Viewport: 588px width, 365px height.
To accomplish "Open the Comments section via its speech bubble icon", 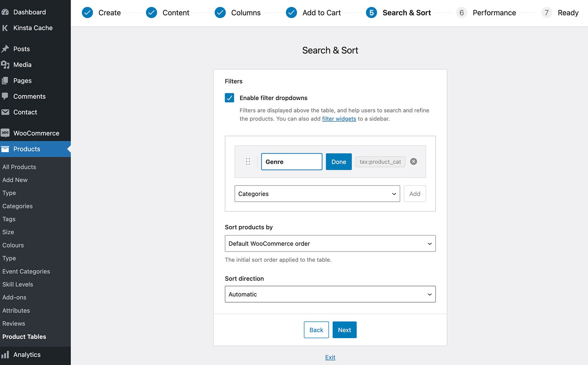I will (6, 96).
